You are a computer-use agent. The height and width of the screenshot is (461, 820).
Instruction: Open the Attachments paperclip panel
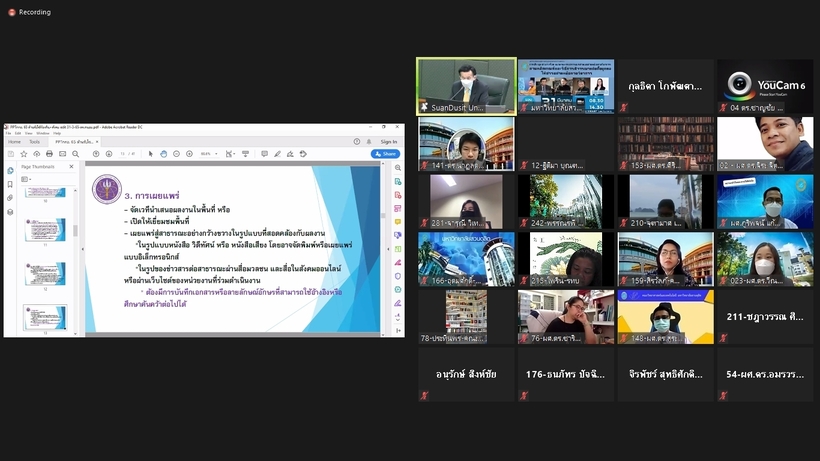pyautogui.click(x=11, y=198)
